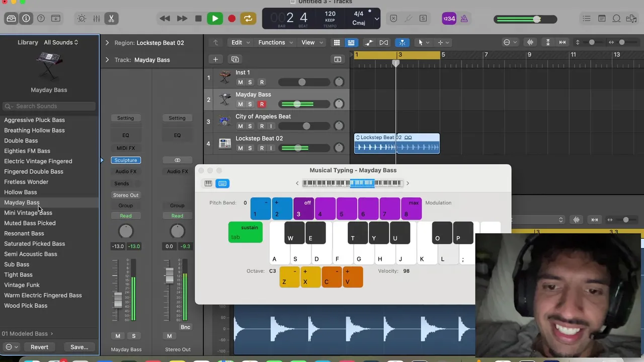
Task: Toggle Cycle mode button
Action: pos(248,19)
